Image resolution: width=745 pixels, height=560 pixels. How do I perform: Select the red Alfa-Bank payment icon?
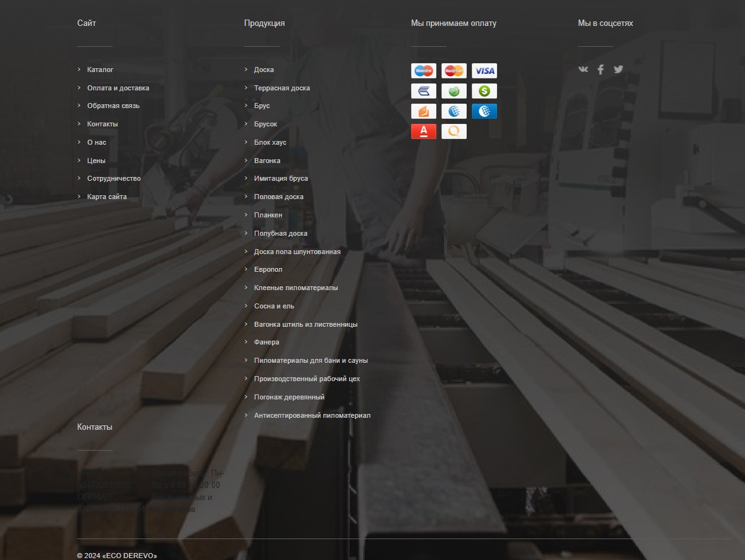[x=423, y=131]
